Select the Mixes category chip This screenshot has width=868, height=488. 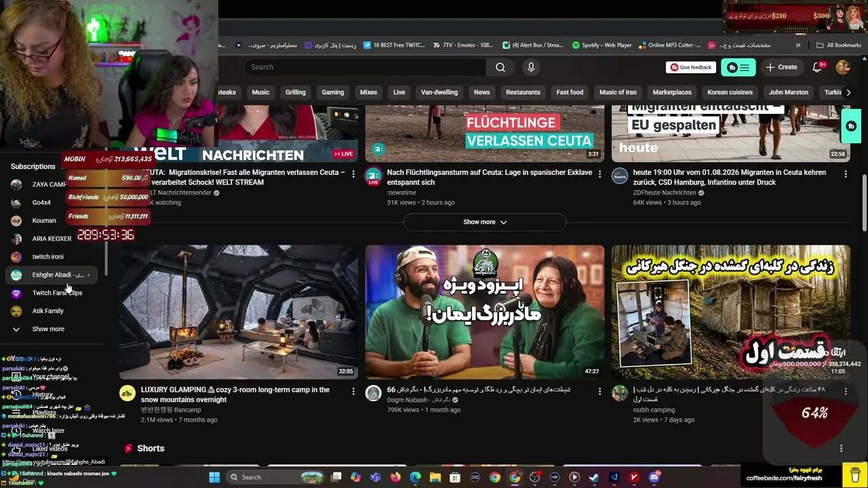coord(368,92)
